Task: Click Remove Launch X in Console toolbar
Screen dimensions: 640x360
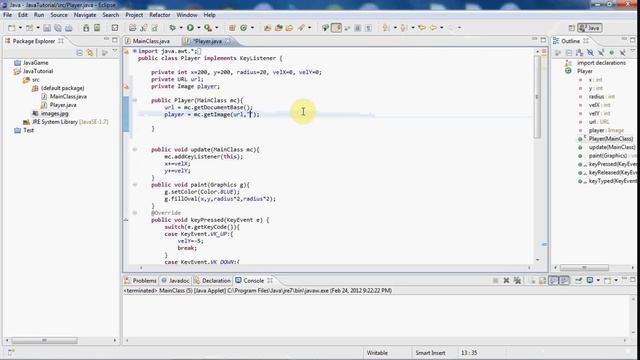Action: tap(506, 280)
